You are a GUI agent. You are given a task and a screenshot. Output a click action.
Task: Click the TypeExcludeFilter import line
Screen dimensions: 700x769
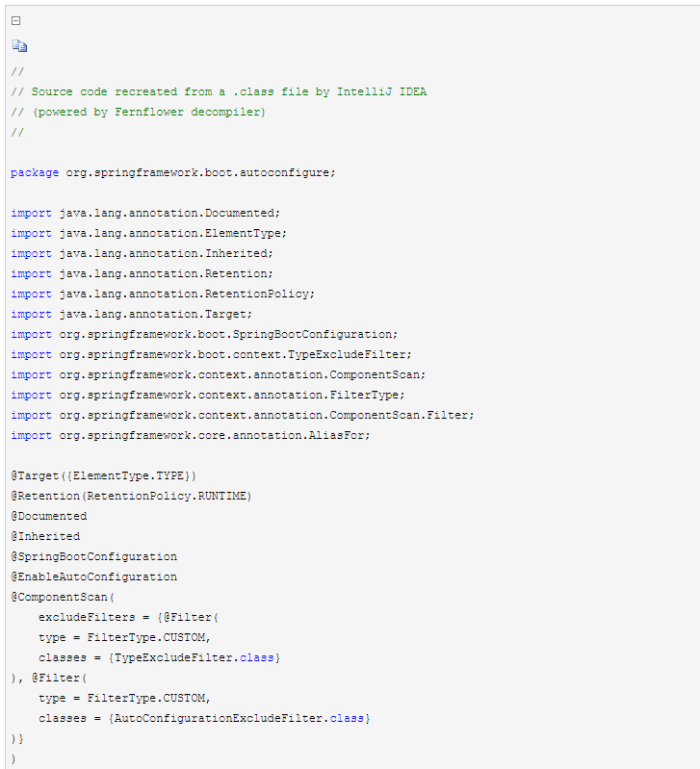click(212, 354)
